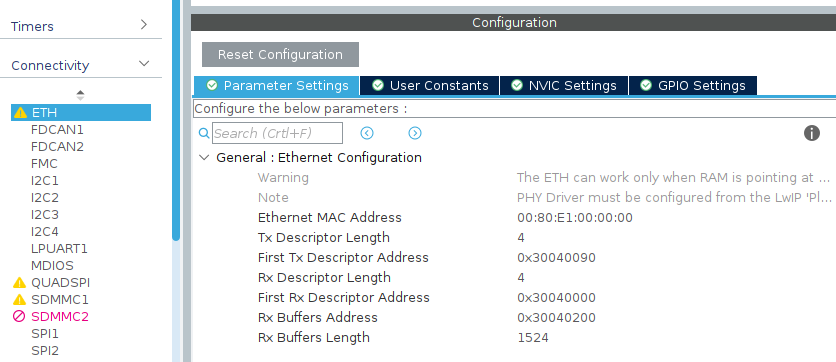Image resolution: width=836 pixels, height=362 pixels.
Task: Click the SDMMC2 disabled conflict icon
Action: coord(19,317)
